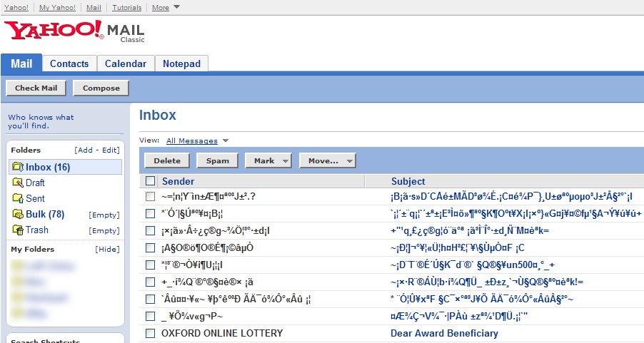
Task: Expand the All Messages view dropdown
Action: pyautogui.click(x=226, y=140)
